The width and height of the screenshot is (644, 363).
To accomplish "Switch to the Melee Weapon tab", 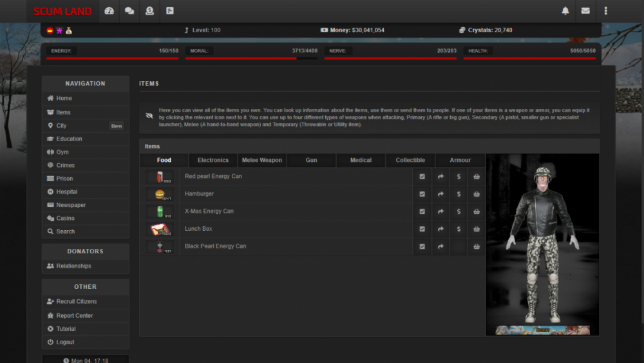I will pyautogui.click(x=262, y=161).
